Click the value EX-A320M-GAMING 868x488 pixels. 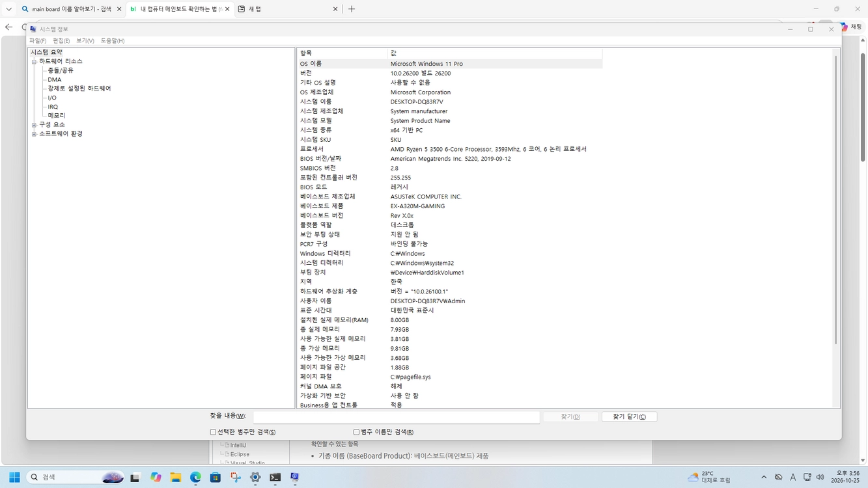[417, 206]
